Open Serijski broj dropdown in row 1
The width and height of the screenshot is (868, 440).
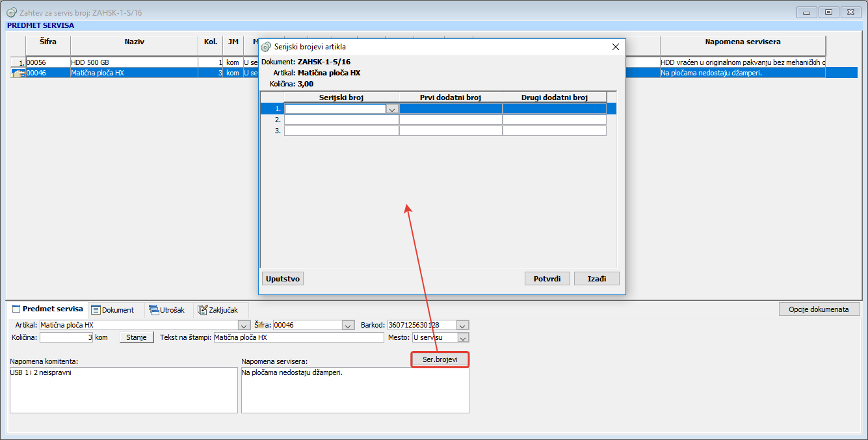click(392, 109)
